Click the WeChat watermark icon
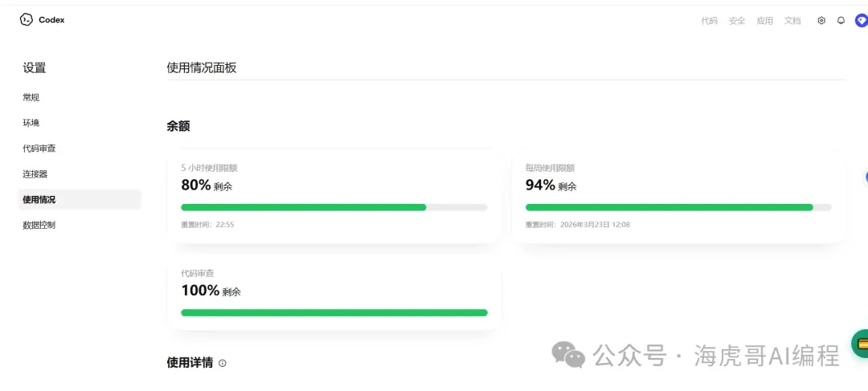This screenshot has height=391, width=868. tap(573, 356)
